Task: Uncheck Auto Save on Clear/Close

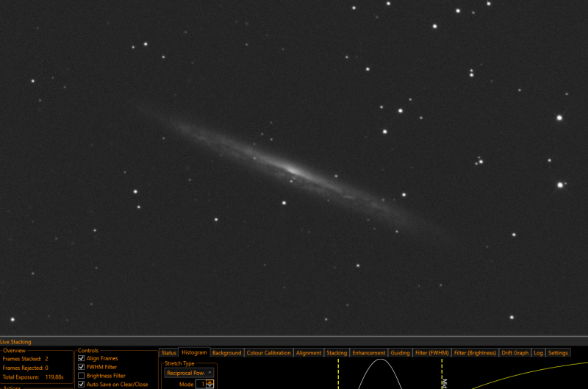Action: click(x=81, y=384)
